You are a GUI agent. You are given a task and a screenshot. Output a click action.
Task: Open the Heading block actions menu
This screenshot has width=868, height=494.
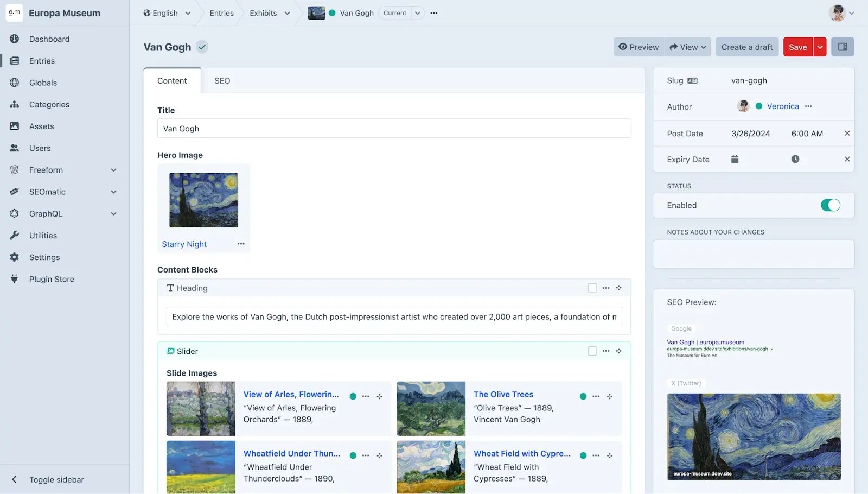tap(606, 288)
